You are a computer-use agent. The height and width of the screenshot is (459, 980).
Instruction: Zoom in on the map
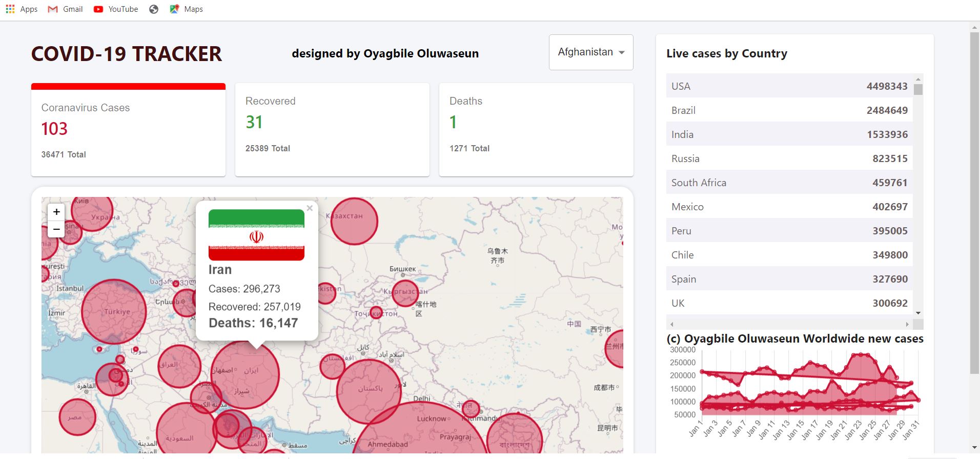pyautogui.click(x=56, y=212)
